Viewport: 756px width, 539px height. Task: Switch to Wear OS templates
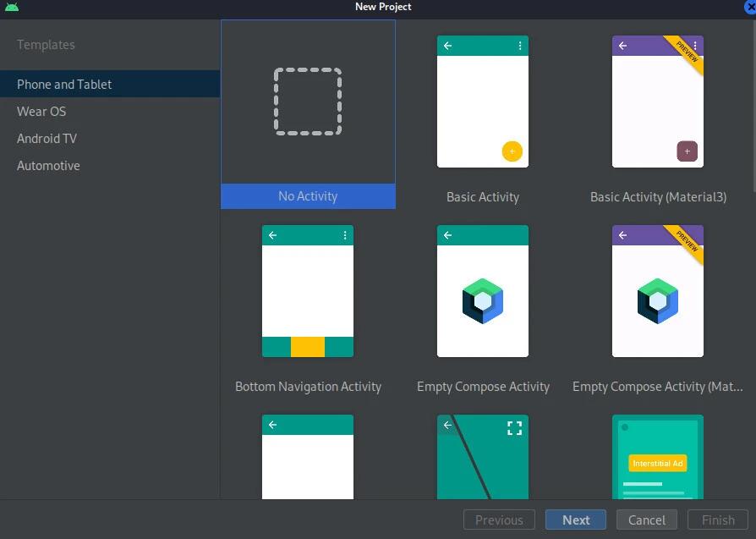[x=41, y=112]
